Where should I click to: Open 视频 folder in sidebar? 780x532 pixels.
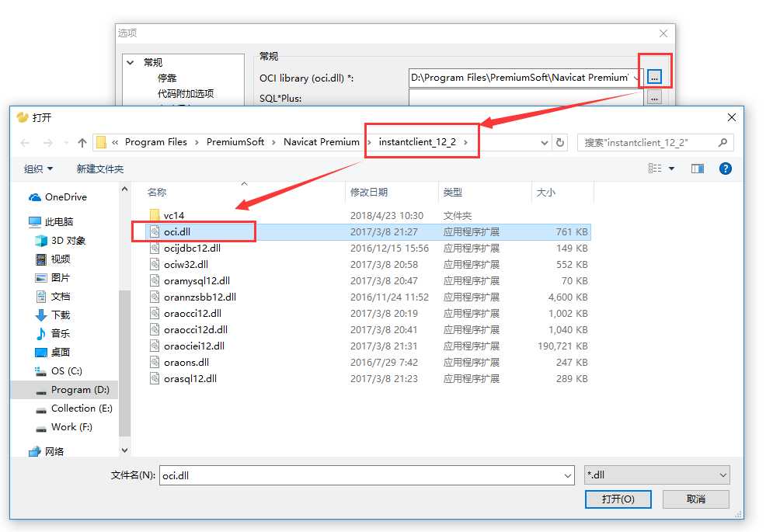[53, 259]
